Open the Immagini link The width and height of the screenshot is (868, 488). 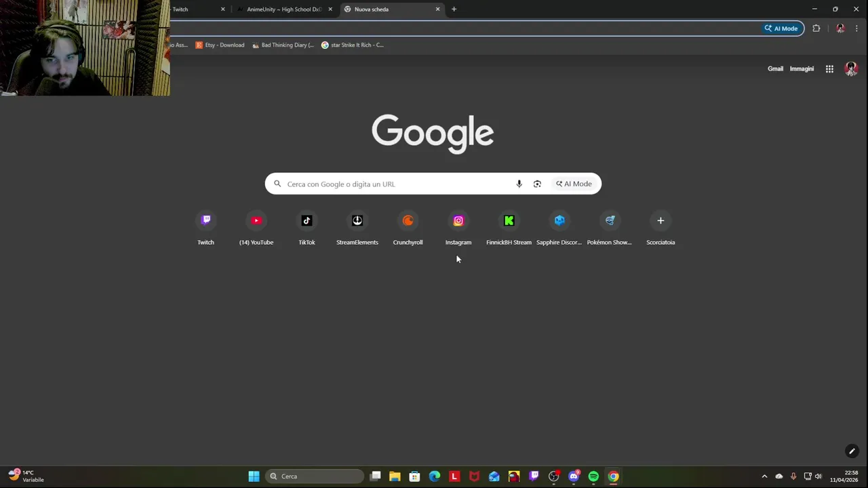pyautogui.click(x=802, y=68)
